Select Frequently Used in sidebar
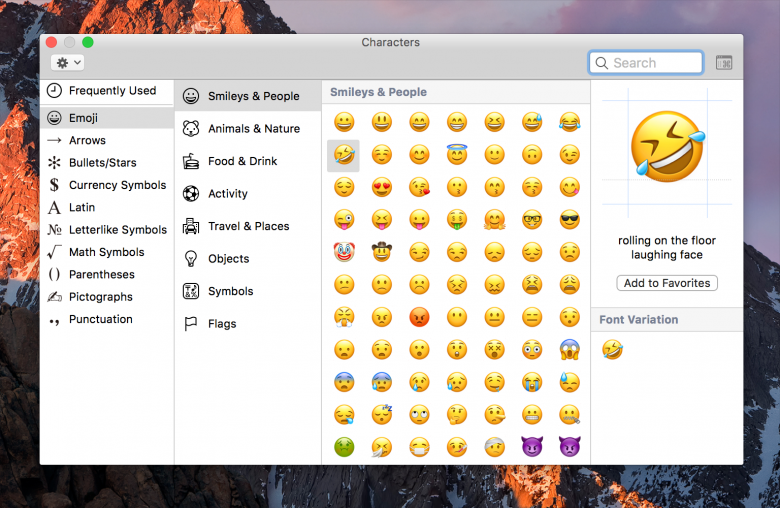The height and width of the screenshot is (508, 780). point(111,91)
